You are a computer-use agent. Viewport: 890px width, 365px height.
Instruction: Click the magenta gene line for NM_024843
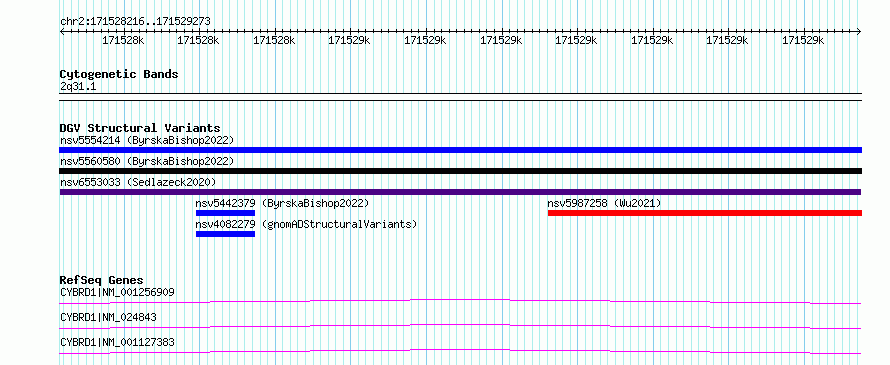point(460,326)
